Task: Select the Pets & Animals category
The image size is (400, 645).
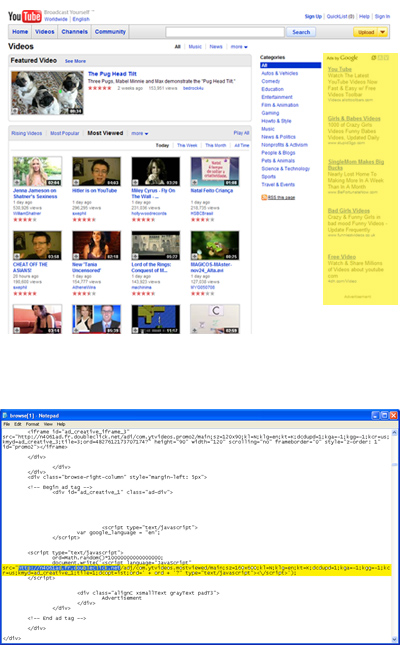Action: click(x=278, y=160)
